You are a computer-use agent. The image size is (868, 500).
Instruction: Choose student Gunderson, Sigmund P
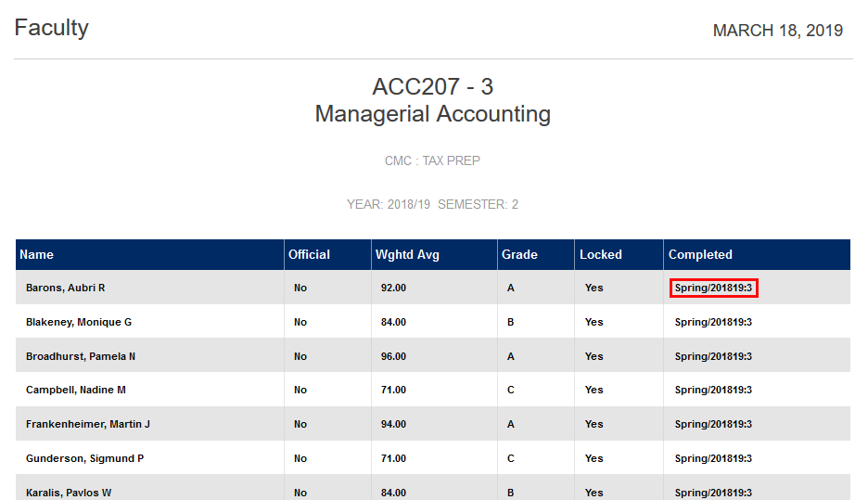84,459
